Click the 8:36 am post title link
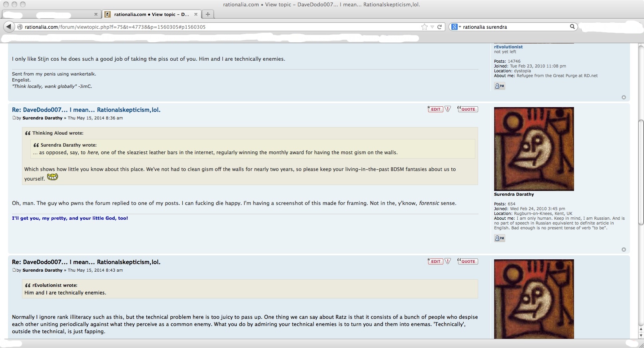Image resolution: width=644 pixels, height=348 pixels. click(86, 110)
